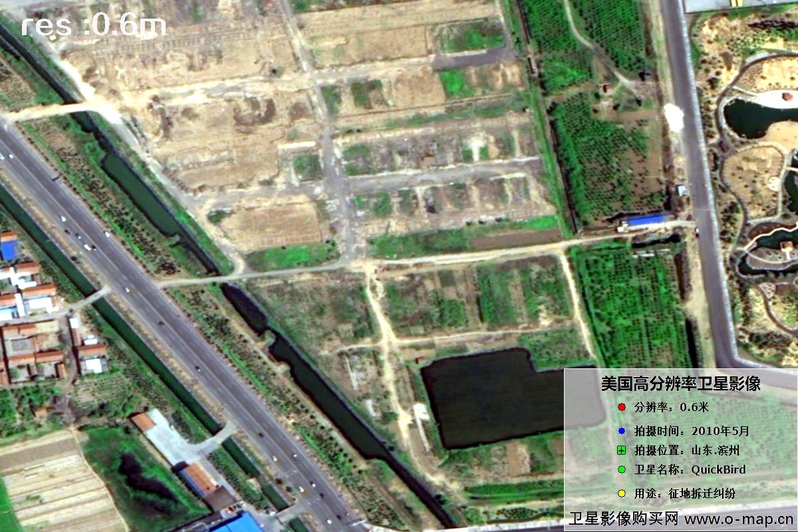Click the red dot beside 分辨率

tap(621, 407)
